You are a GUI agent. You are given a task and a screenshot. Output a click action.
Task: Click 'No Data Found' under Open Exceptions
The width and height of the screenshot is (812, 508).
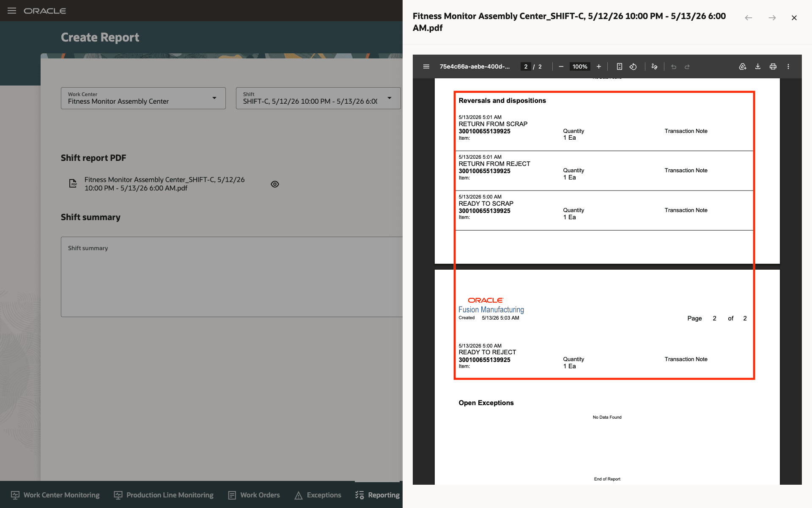click(607, 417)
